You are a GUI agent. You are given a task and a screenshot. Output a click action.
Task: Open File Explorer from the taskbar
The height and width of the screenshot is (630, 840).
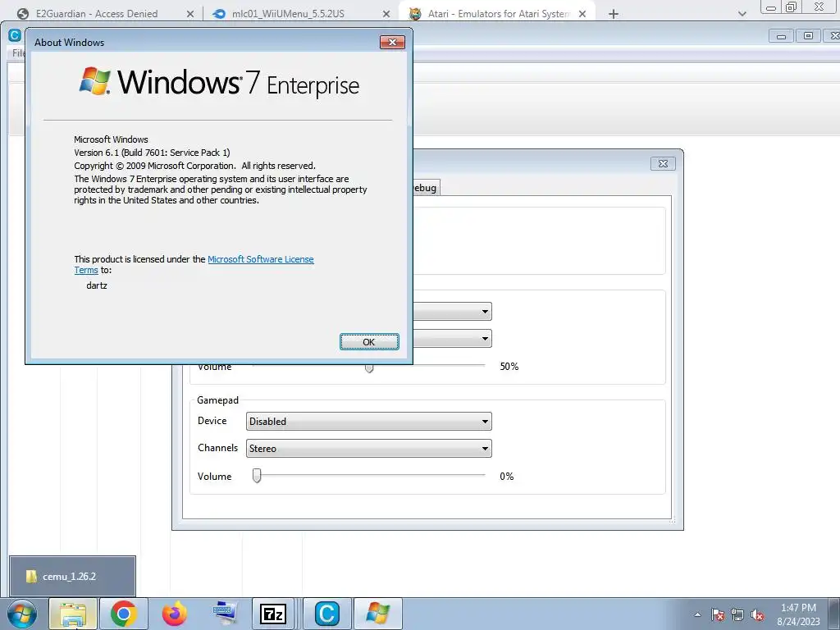73,614
